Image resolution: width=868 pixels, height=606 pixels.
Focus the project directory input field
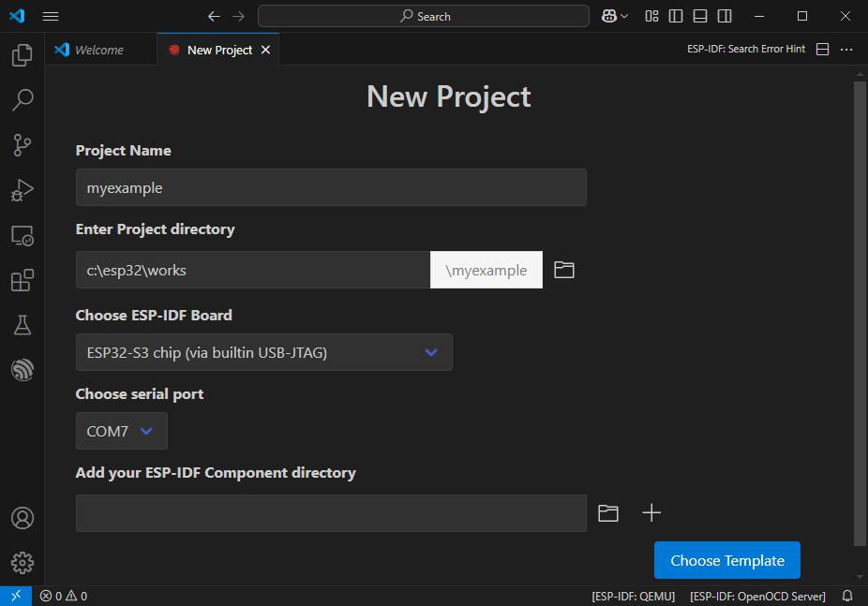(253, 270)
